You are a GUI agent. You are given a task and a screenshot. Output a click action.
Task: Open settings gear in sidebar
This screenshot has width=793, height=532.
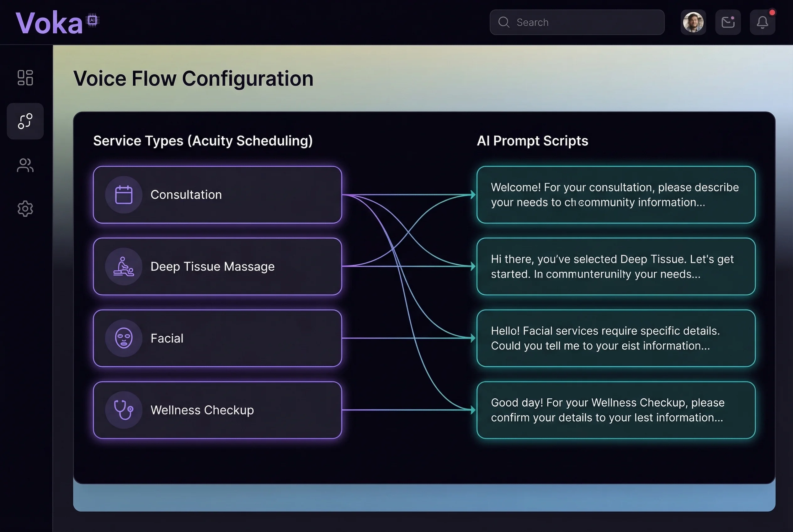[25, 208]
